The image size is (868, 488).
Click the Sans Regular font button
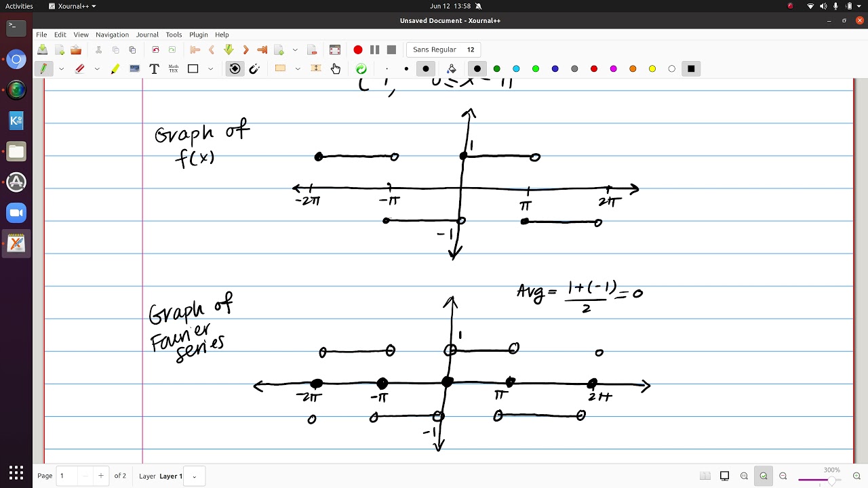tap(443, 49)
